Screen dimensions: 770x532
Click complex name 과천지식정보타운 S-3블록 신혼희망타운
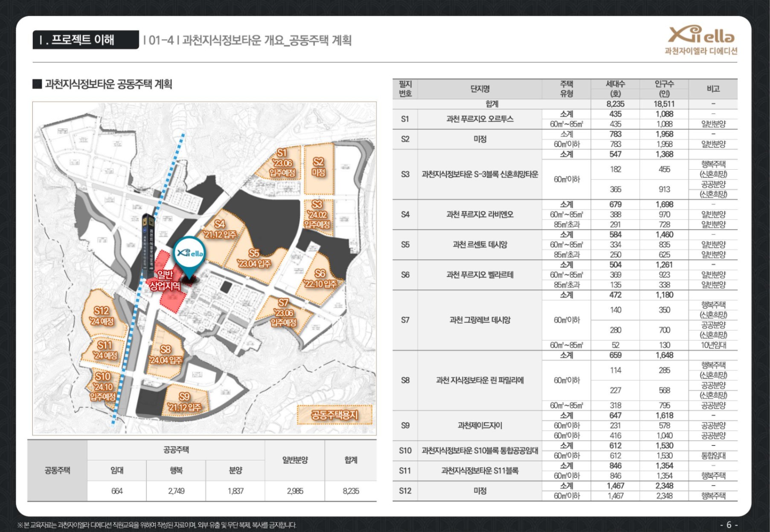(480, 174)
